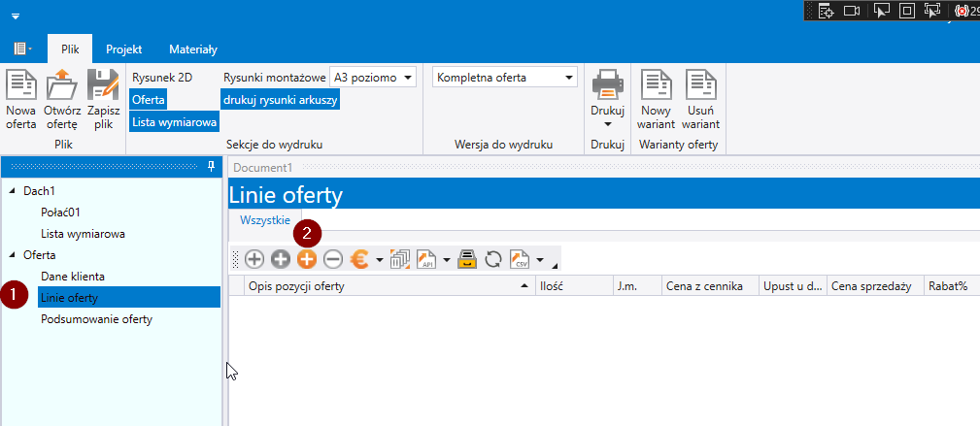Click the Drukuj printer icon
Image resolution: width=980 pixels, height=426 pixels.
point(607,85)
